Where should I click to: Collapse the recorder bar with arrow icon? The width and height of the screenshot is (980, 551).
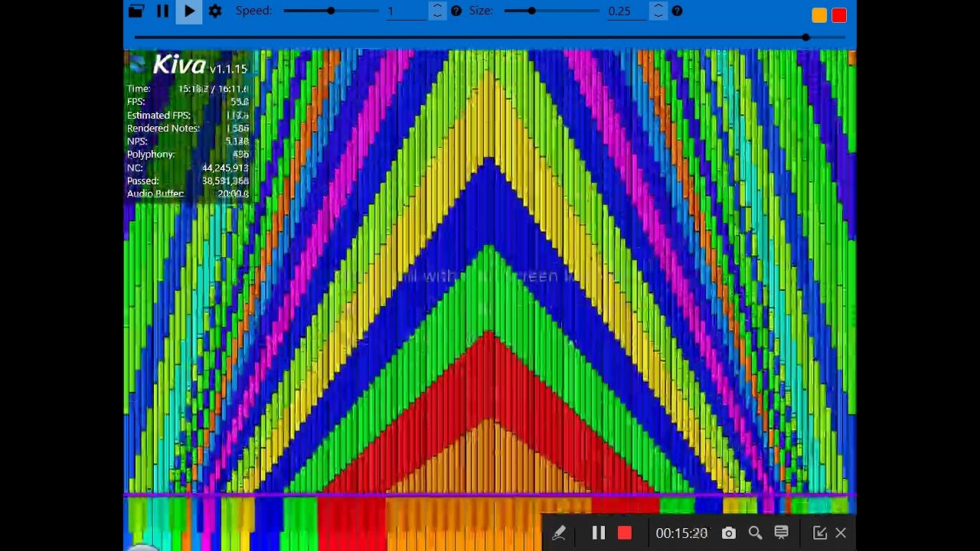coord(819,533)
